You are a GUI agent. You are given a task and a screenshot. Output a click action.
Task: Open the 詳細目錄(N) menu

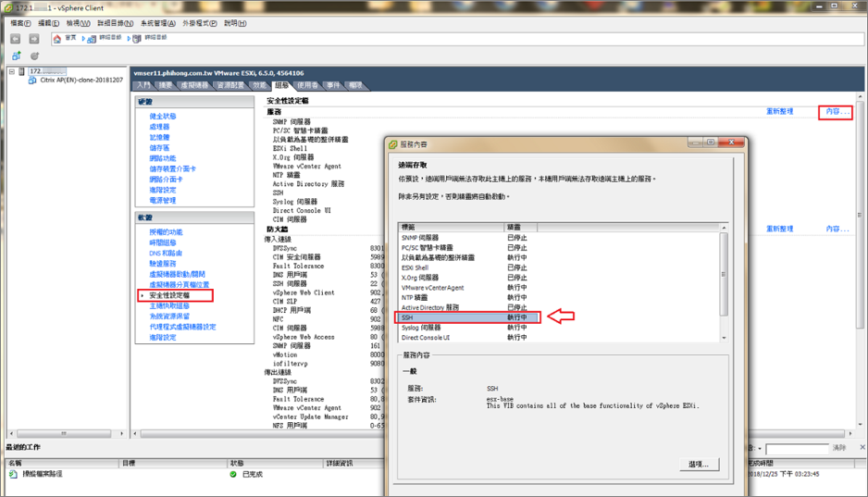(115, 23)
